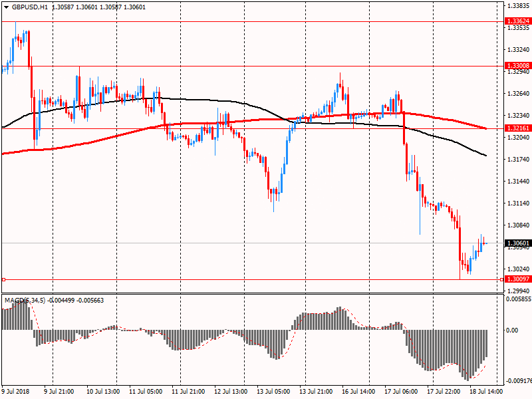532x399 pixels.
Task: Click the MACD(5,34,5) indicator label
Action: pyautogui.click(x=25, y=301)
